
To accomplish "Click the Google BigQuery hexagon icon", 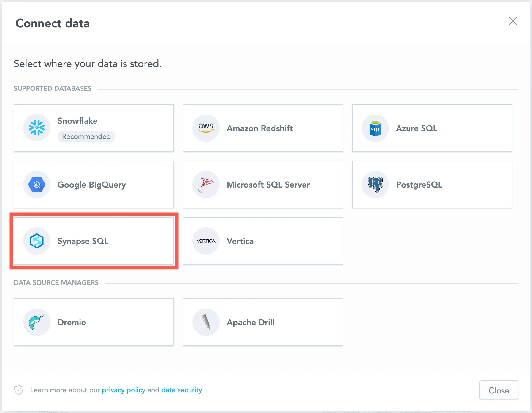I will 37,184.
